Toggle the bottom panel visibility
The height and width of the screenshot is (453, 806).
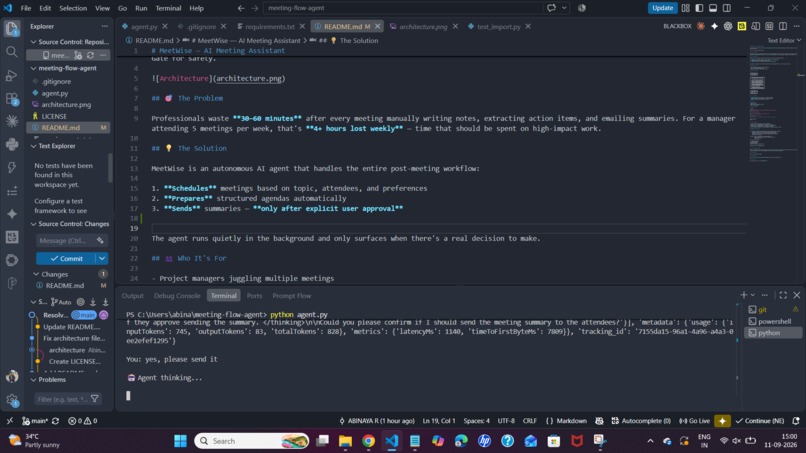pyautogui.click(x=713, y=8)
